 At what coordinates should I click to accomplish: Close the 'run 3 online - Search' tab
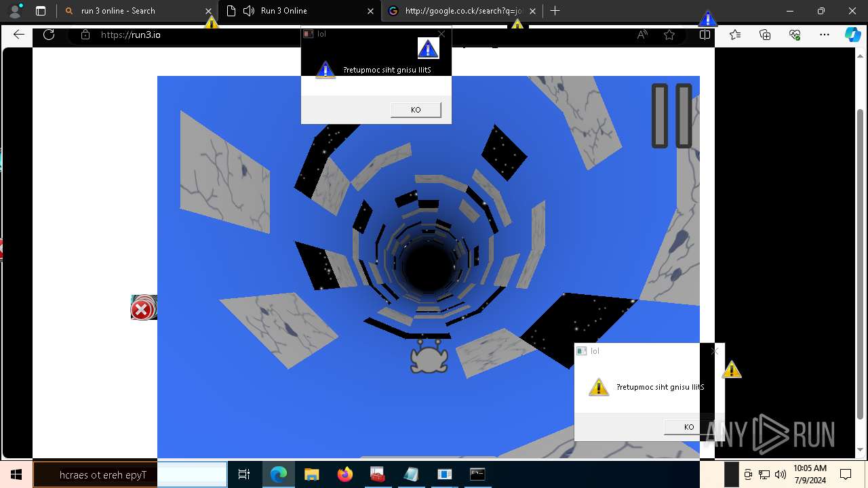pyautogui.click(x=209, y=11)
